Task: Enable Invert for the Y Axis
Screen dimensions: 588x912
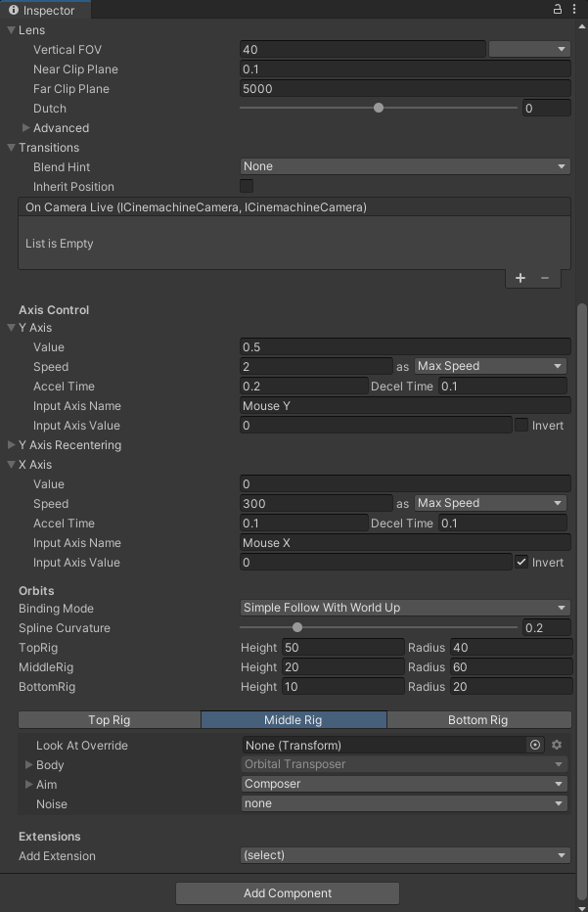Action: [x=521, y=426]
